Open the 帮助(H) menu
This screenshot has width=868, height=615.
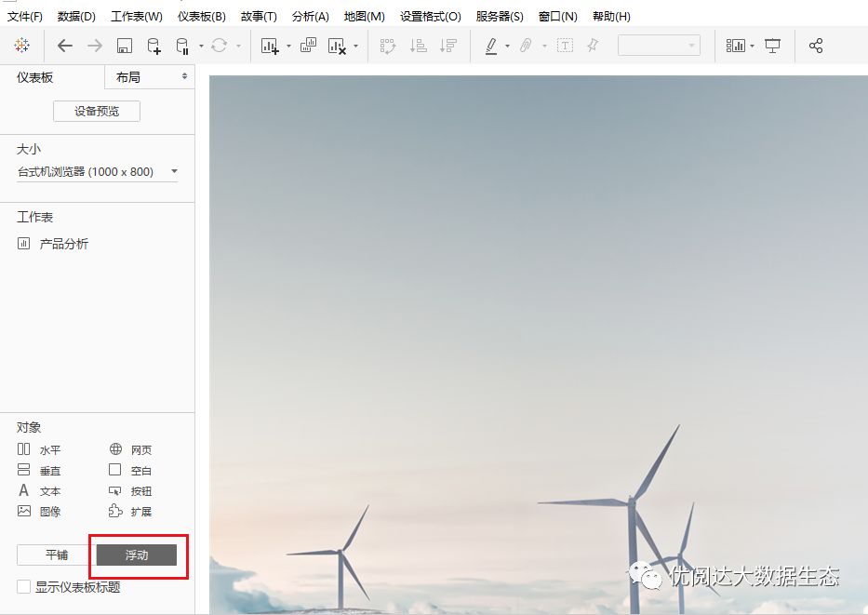(x=611, y=17)
